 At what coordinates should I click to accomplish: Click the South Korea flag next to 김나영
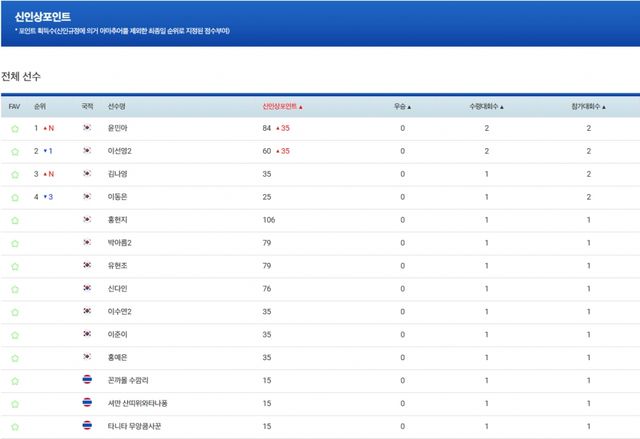87,174
